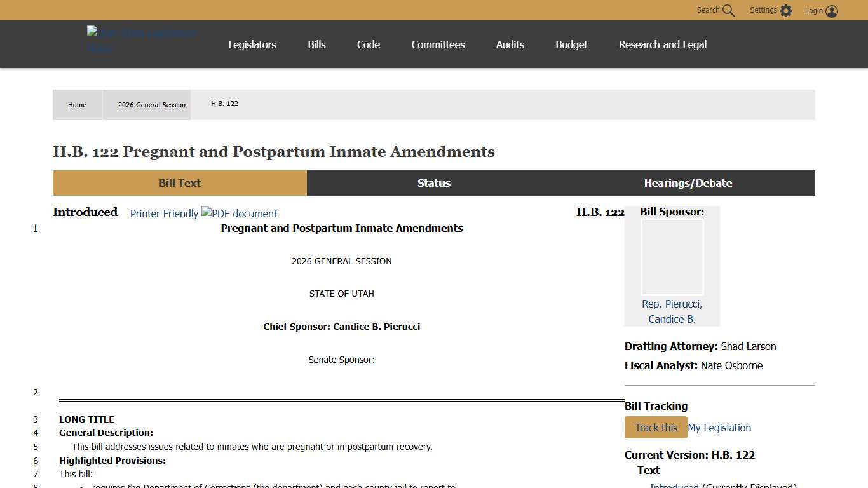Open the PDF document icon link
The width and height of the screenshot is (868, 488).
[240, 213]
